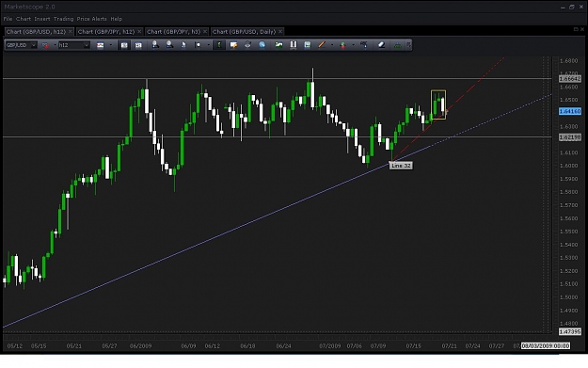The height and width of the screenshot is (368, 588).
Task: Click the green icon right of the eraser
Action: pyautogui.click(x=397, y=45)
